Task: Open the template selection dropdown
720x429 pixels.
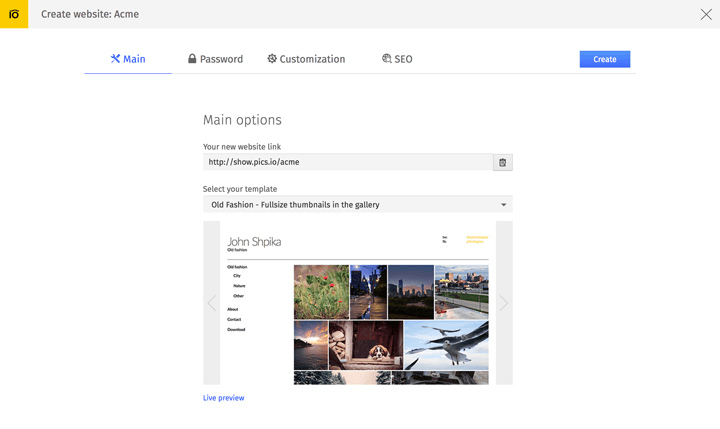Action: tap(358, 204)
